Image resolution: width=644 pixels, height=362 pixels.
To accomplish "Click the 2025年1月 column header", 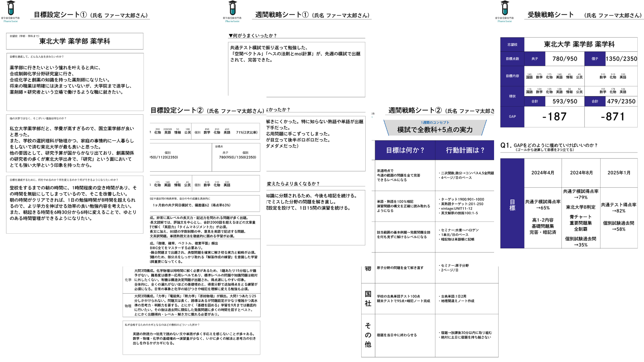I will pos(619,173).
